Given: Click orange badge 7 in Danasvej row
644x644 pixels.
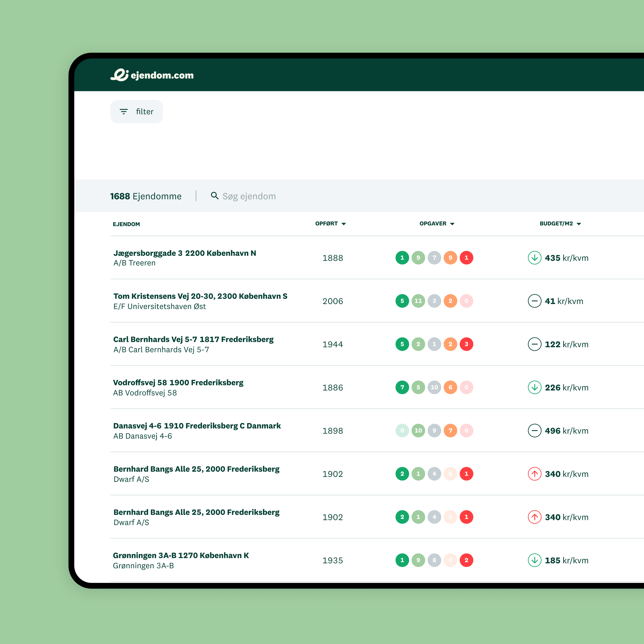Looking at the screenshot, I should (450, 430).
